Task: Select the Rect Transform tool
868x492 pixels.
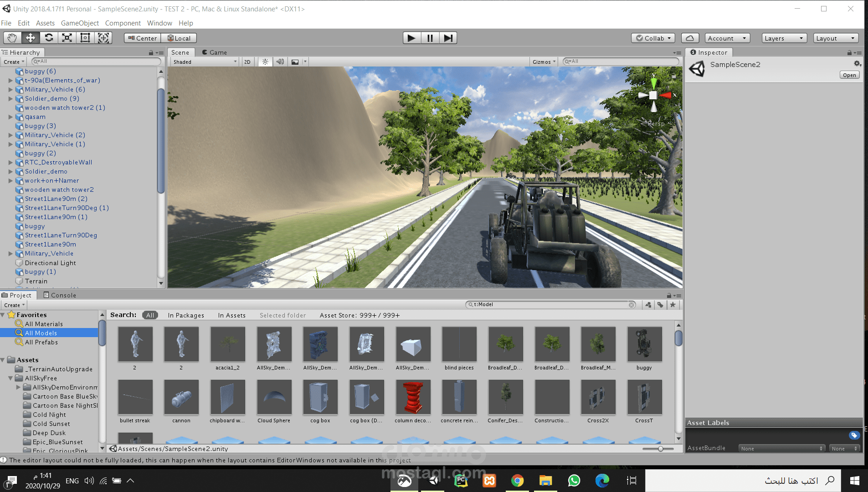Action: tap(85, 38)
